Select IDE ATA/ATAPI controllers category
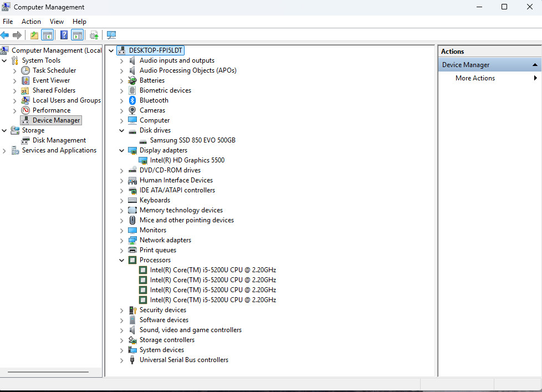Viewport: 542px width, 392px height. coord(177,190)
